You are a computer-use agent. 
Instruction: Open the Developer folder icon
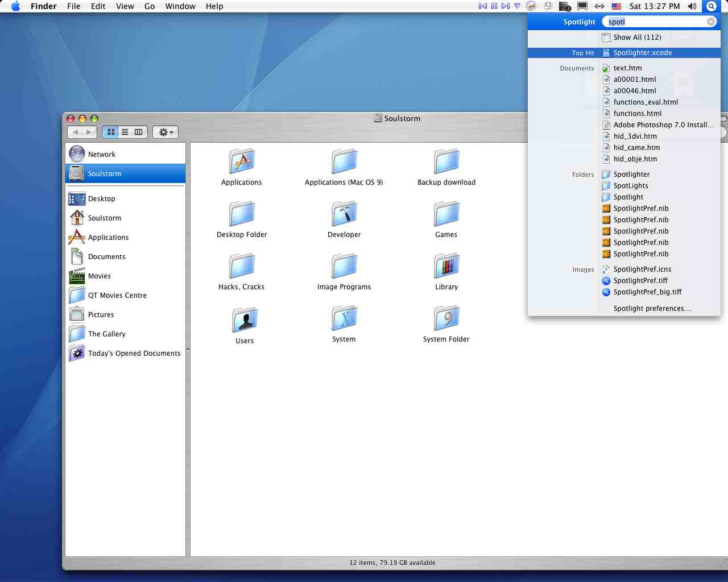(x=344, y=215)
